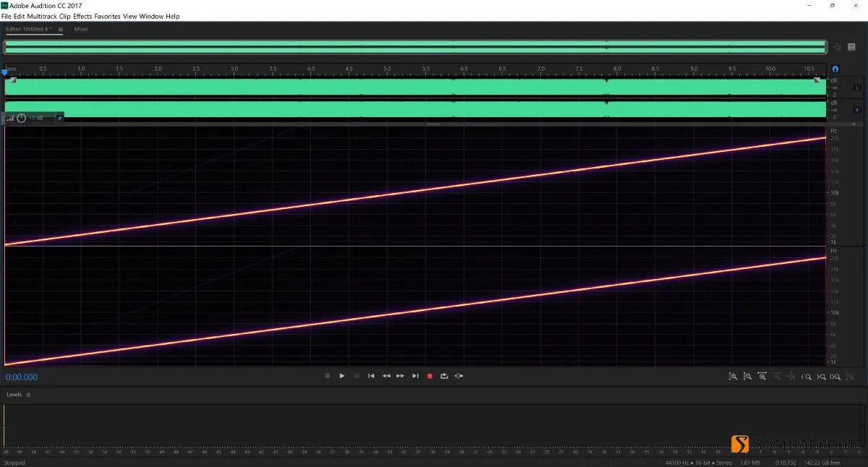Screen dimensions: 868x467
Task: Open the Edit menu
Action: click(x=19, y=16)
